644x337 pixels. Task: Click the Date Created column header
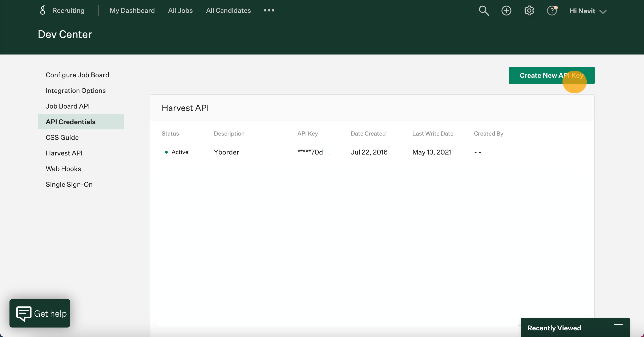tap(368, 133)
